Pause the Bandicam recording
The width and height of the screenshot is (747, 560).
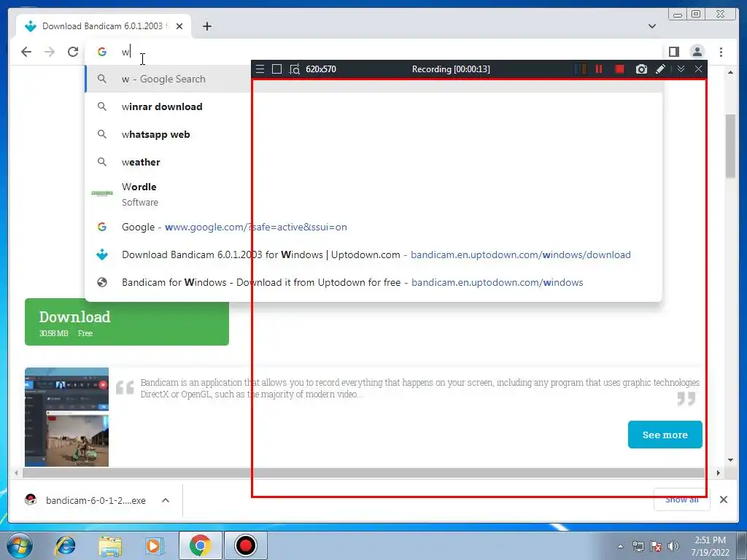599,69
